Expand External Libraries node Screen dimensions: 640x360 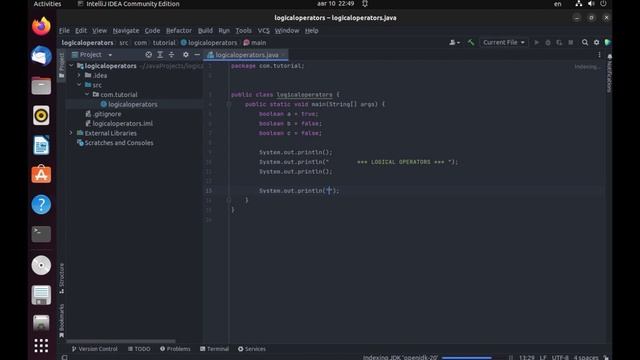(x=71, y=133)
